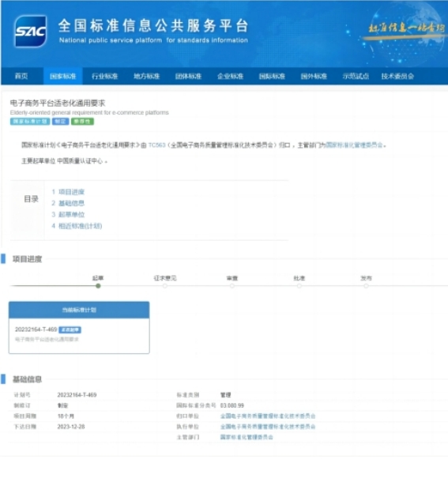Open 技术委员会 navigation tab
Screen dimensions: 448x478
pyautogui.click(x=397, y=76)
